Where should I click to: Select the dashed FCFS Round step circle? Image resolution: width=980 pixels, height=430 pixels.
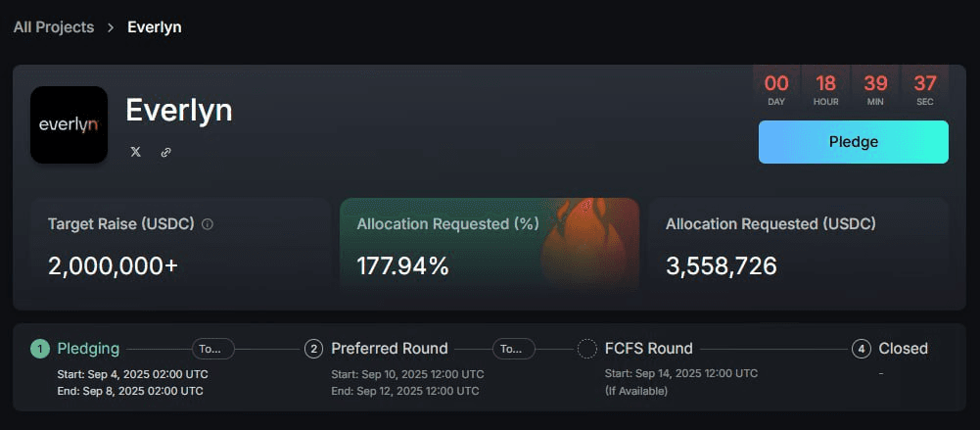coord(586,349)
